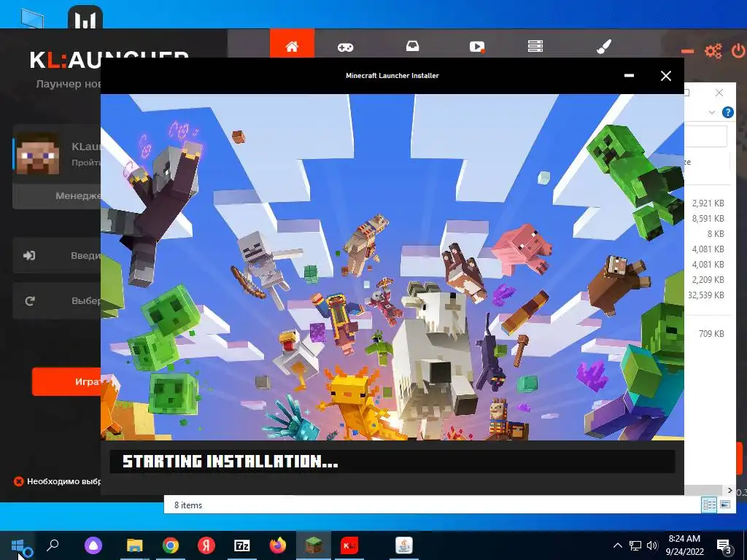Minimize the Minecraft Launcher Installer

[x=629, y=76]
